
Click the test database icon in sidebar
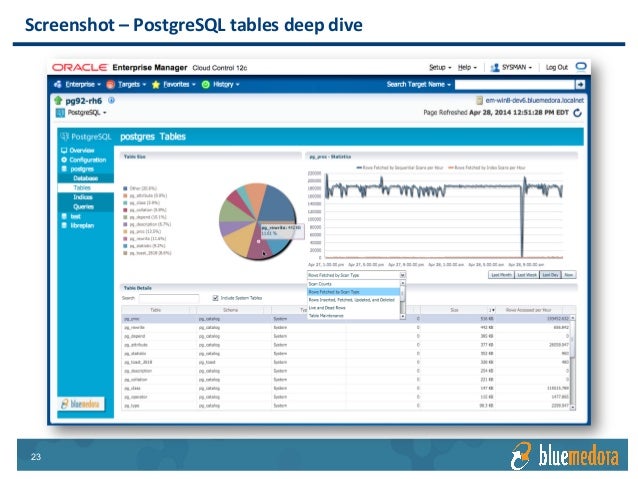(x=64, y=216)
